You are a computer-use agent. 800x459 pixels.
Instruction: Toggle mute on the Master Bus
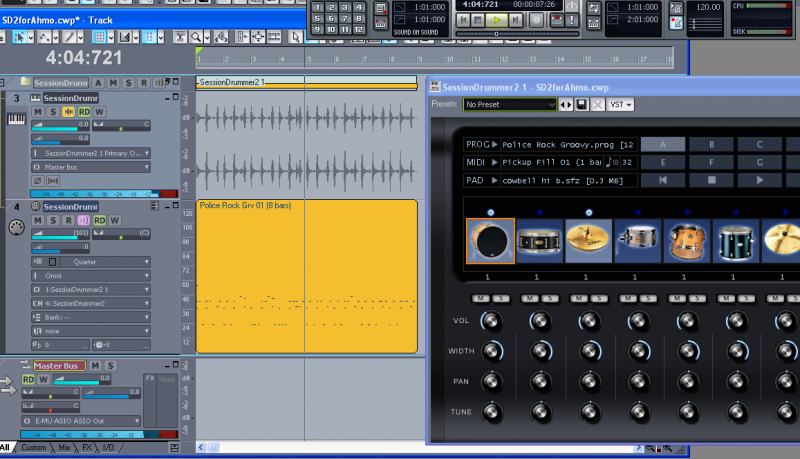click(96, 366)
